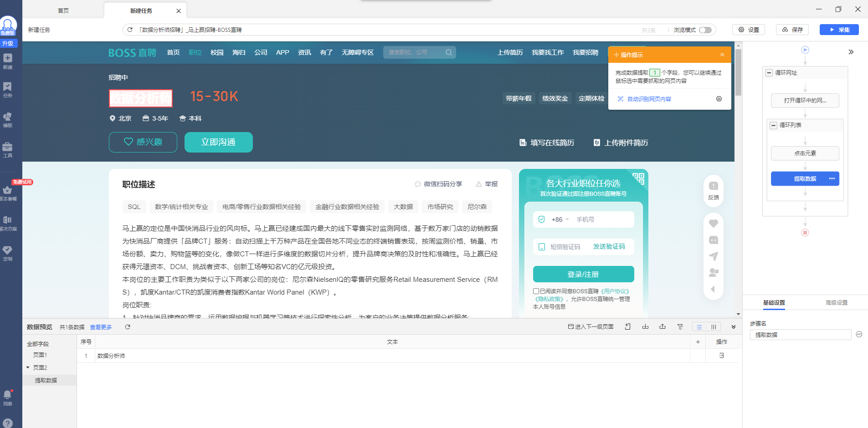Check the user agreement checkbox

[536, 291]
